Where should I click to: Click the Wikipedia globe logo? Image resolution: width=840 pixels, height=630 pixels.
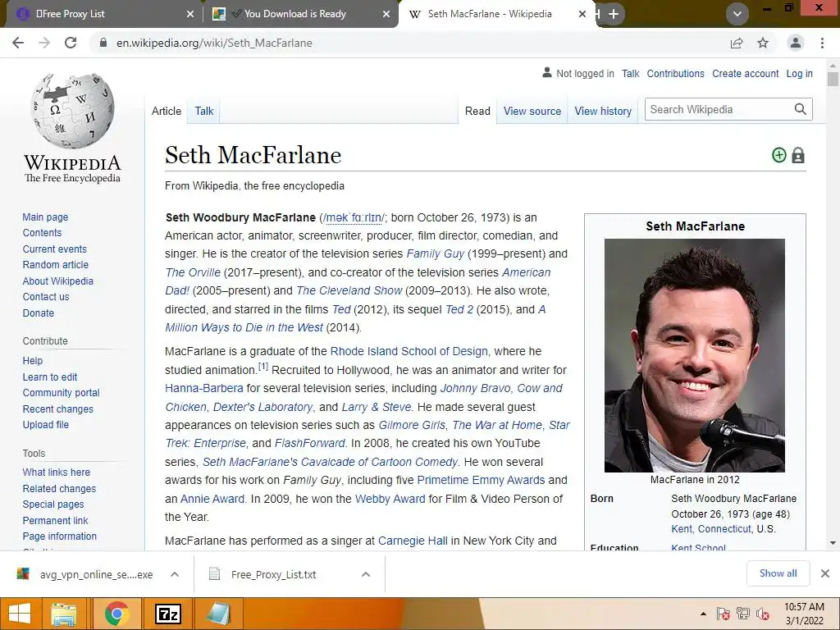click(72, 111)
